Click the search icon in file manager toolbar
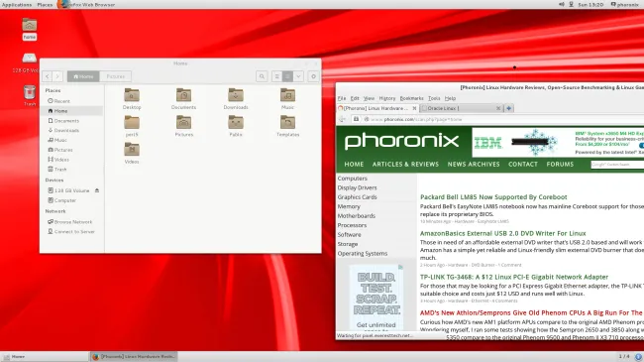This screenshot has height=362, width=644. [262, 76]
